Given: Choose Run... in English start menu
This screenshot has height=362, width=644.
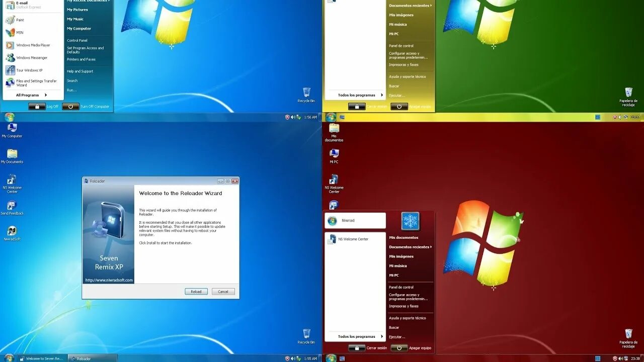Looking at the screenshot, I should point(71,90).
